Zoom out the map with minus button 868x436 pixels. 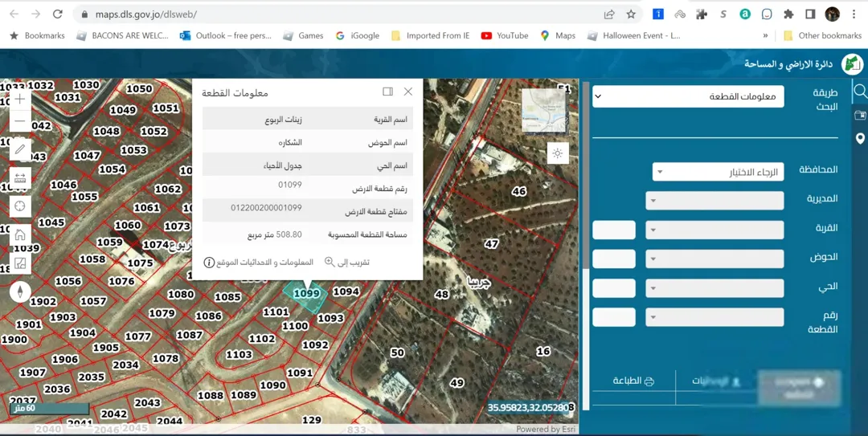(20, 121)
